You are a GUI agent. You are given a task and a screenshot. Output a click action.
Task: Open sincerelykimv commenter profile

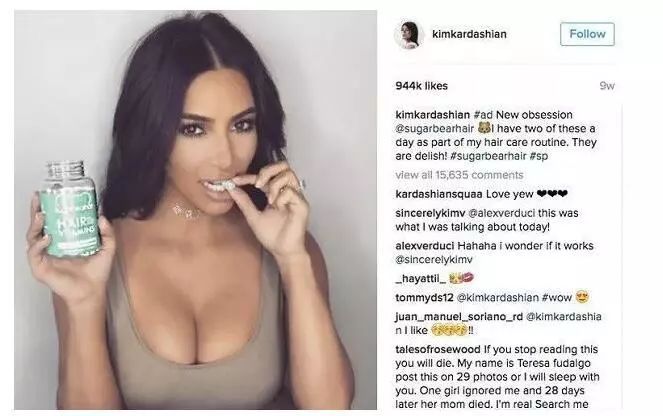430,213
